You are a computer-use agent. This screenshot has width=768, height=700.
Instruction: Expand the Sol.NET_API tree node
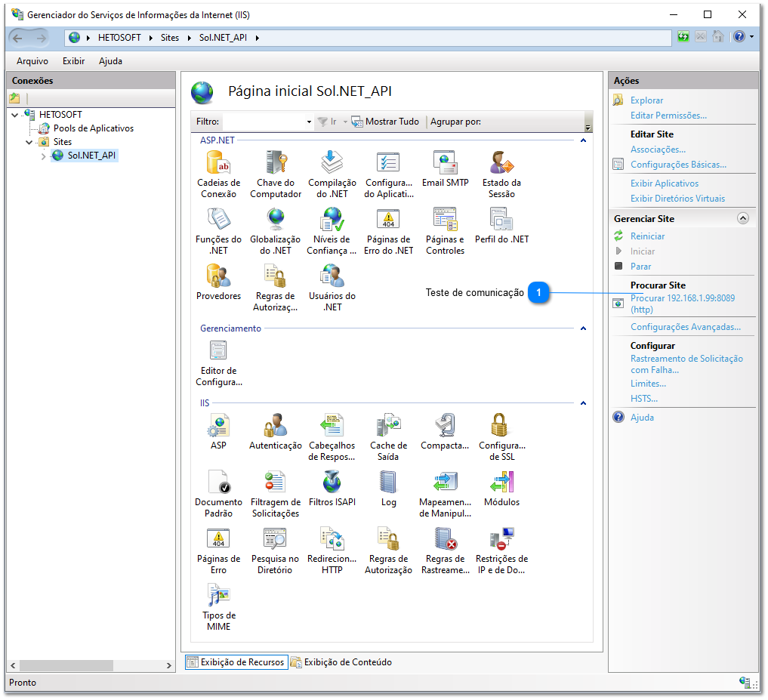[x=45, y=155]
